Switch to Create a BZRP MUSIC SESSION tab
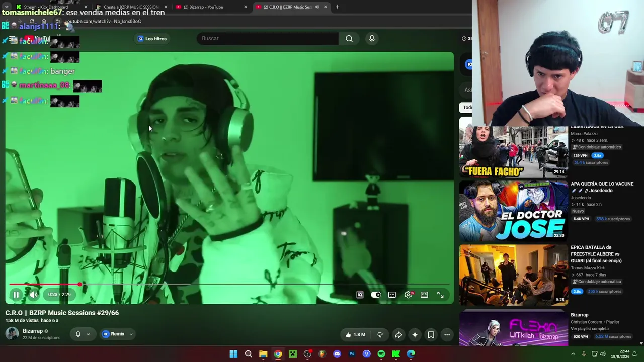 click(131, 7)
